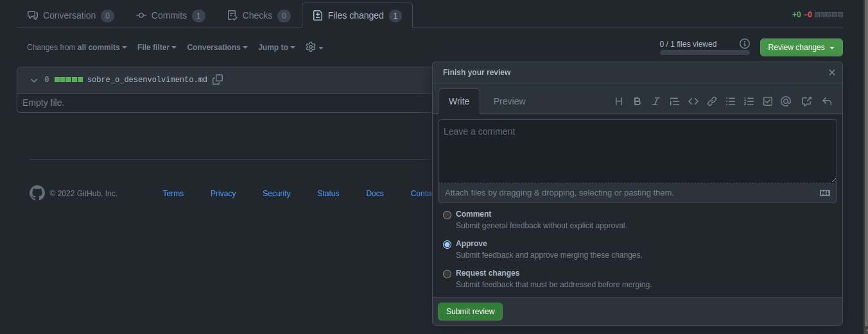Select the Request changes radio option
Screen dimensions: 868x334
point(447,274)
